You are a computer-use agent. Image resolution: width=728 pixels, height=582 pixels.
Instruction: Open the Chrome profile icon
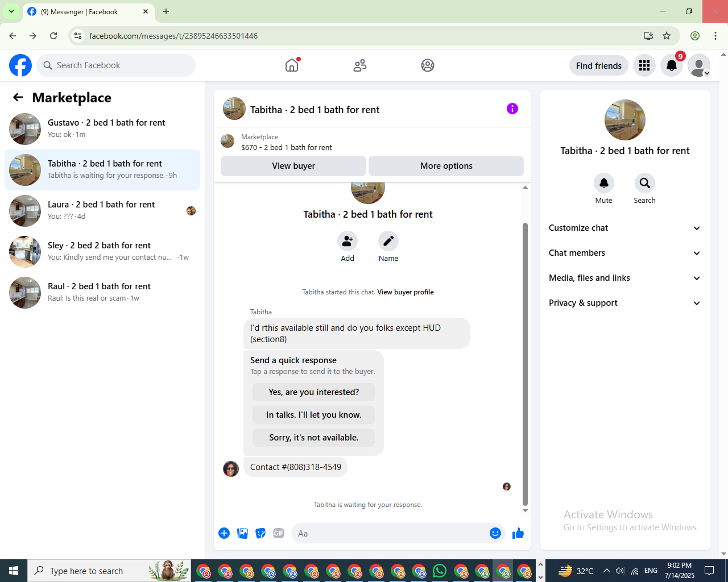pyautogui.click(x=695, y=36)
